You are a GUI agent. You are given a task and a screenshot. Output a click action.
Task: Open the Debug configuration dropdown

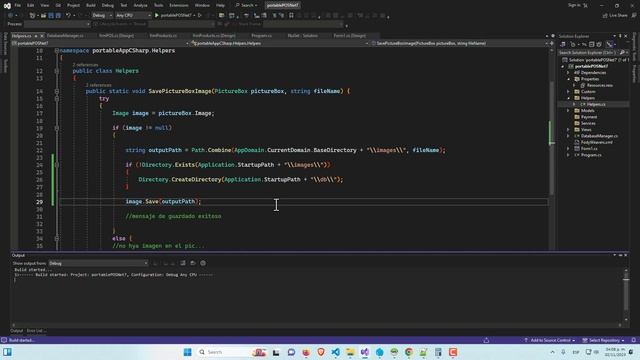coord(102,16)
